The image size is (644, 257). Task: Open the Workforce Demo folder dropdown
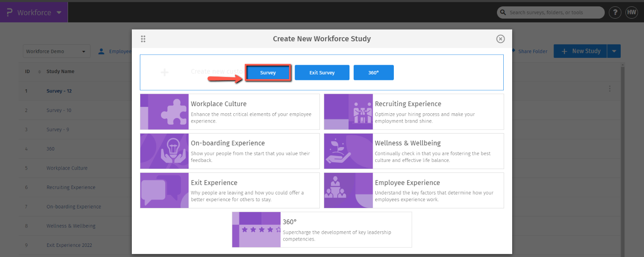click(56, 51)
